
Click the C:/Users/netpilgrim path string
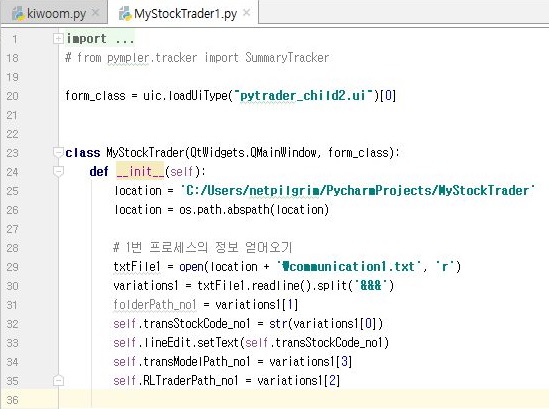point(357,190)
